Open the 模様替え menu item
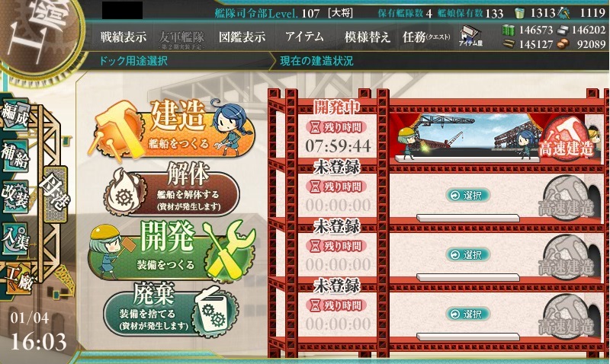Viewport: 610px width, 364px height. tap(368, 37)
